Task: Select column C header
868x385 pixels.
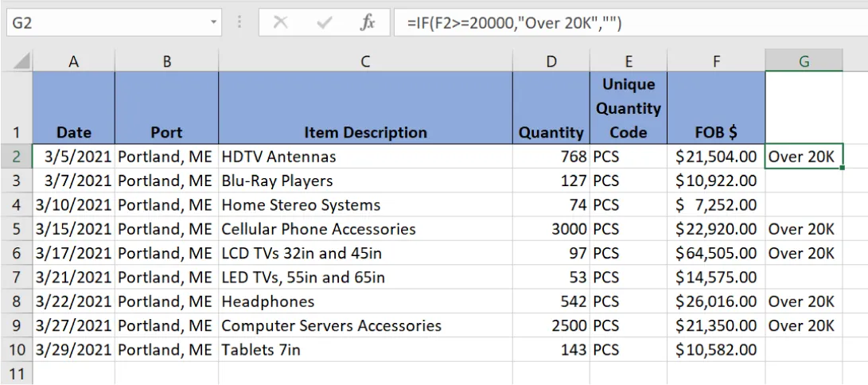Action: point(365,60)
